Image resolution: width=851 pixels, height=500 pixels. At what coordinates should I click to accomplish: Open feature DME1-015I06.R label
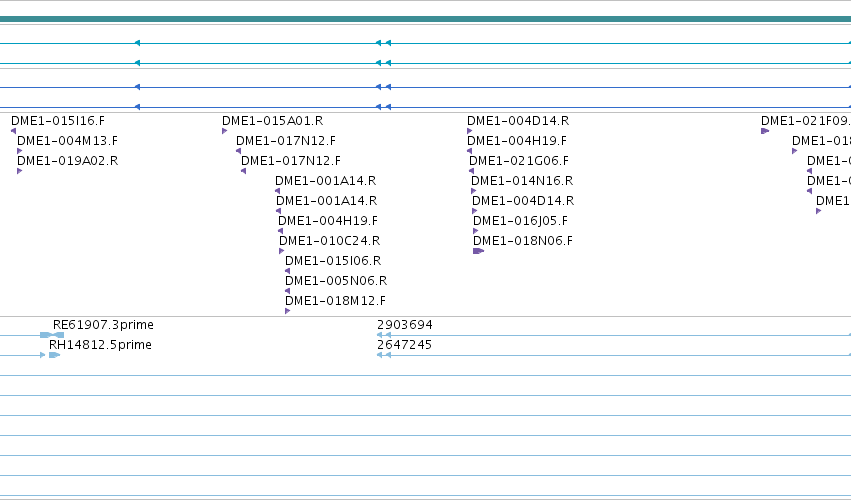click(333, 261)
